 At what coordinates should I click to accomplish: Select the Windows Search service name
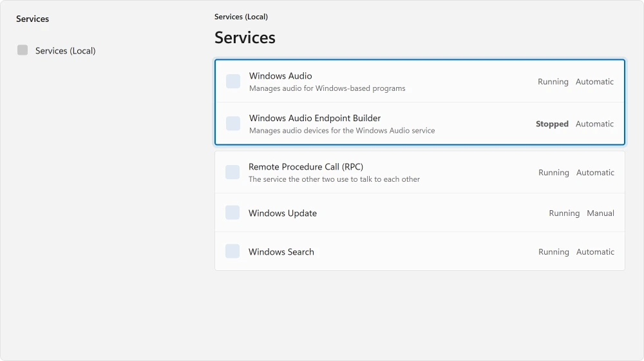point(281,251)
